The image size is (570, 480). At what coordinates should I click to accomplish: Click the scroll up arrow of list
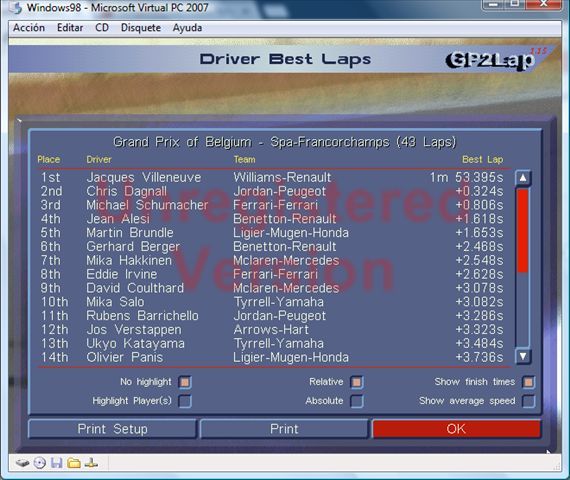point(523,178)
